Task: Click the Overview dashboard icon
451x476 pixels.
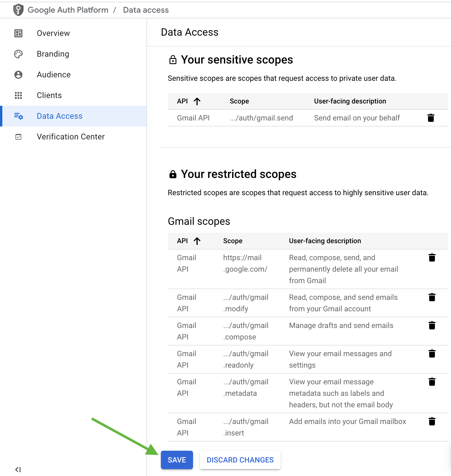Action: pos(18,33)
